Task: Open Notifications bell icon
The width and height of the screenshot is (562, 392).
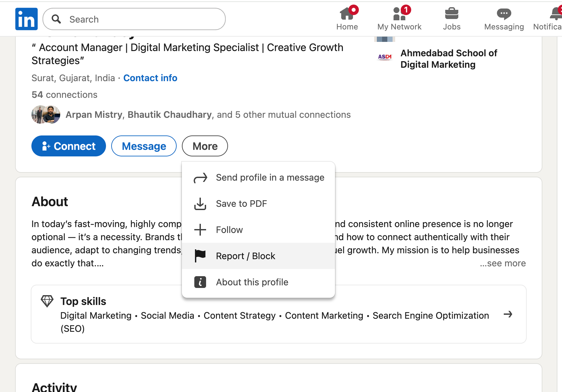Action: click(555, 14)
